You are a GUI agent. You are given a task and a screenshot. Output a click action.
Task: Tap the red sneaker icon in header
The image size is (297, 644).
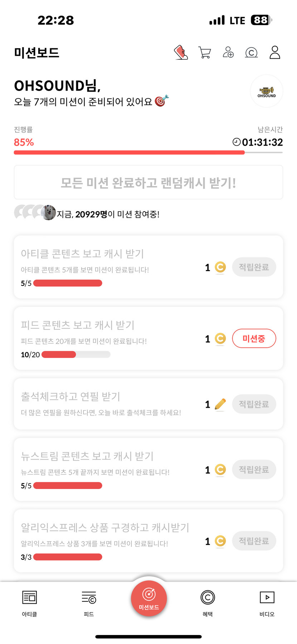point(181,52)
